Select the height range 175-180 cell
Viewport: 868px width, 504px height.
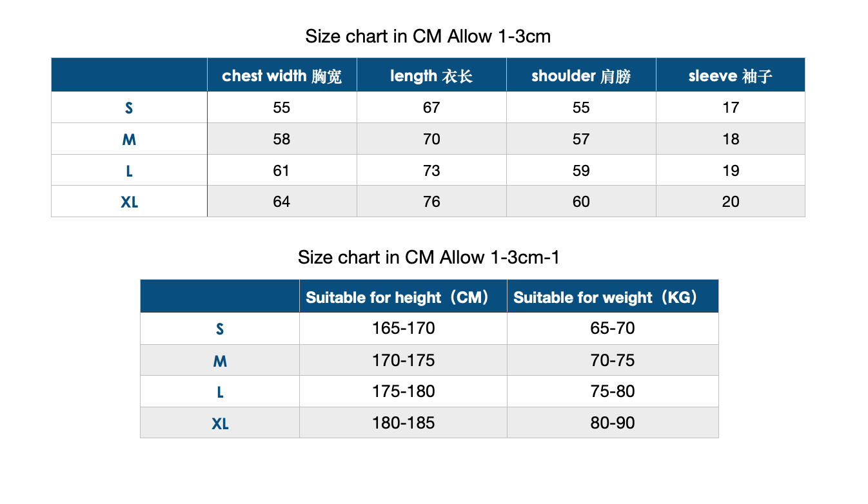click(403, 391)
